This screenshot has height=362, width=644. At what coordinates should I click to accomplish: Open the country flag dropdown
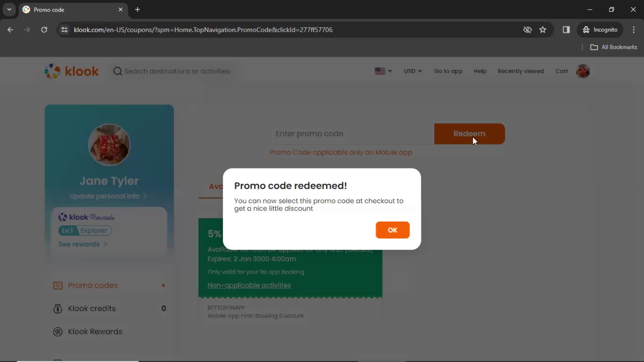point(383,71)
